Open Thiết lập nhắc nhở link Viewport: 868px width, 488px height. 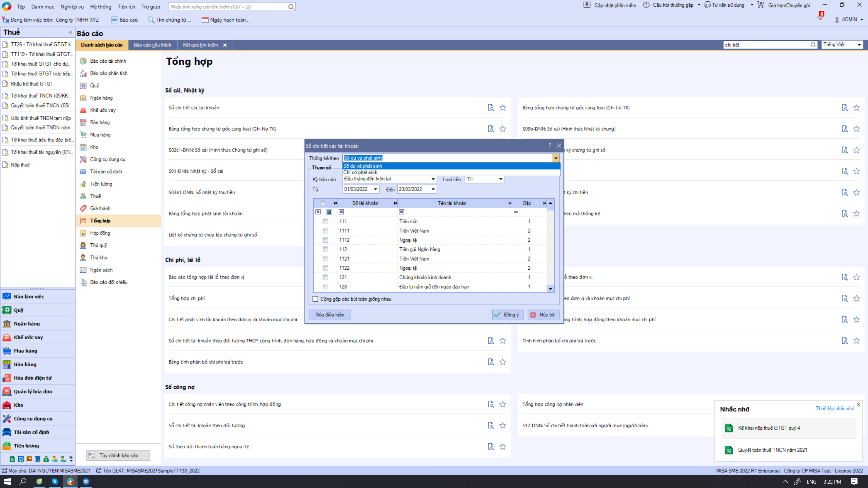coord(835,409)
